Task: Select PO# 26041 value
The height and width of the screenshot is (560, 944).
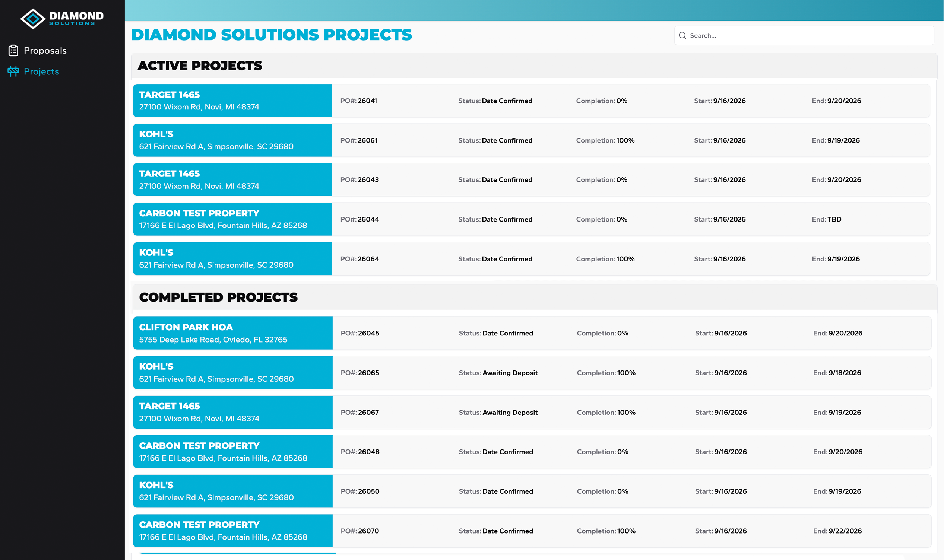Action: pyautogui.click(x=367, y=101)
